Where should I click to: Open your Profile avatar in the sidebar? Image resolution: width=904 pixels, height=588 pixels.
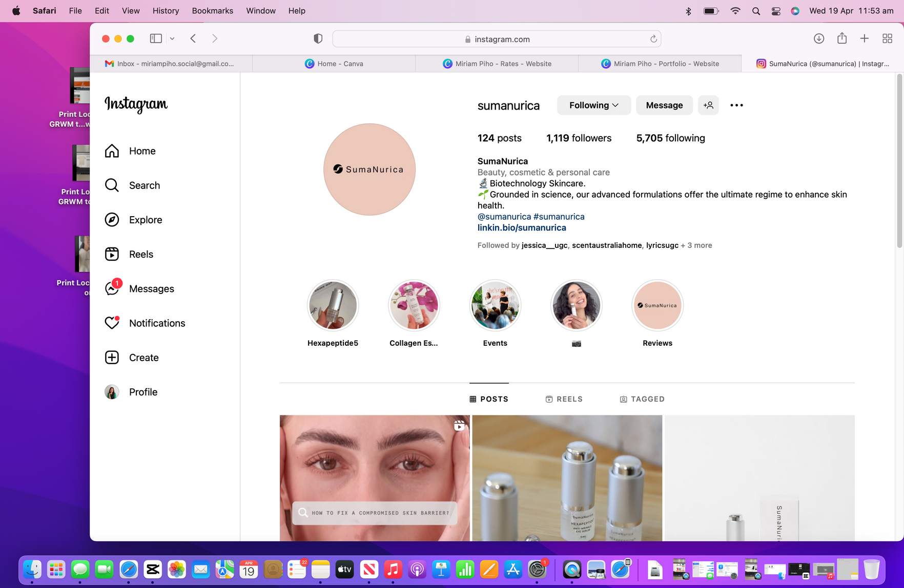click(112, 392)
